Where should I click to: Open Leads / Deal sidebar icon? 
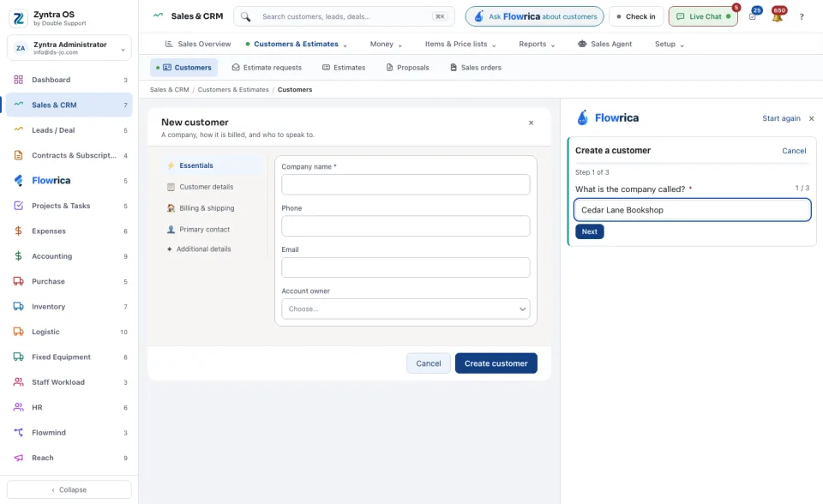[x=18, y=130]
